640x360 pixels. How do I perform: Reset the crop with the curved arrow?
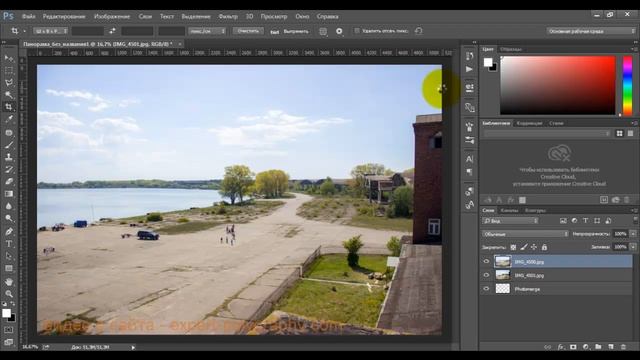coord(418,31)
